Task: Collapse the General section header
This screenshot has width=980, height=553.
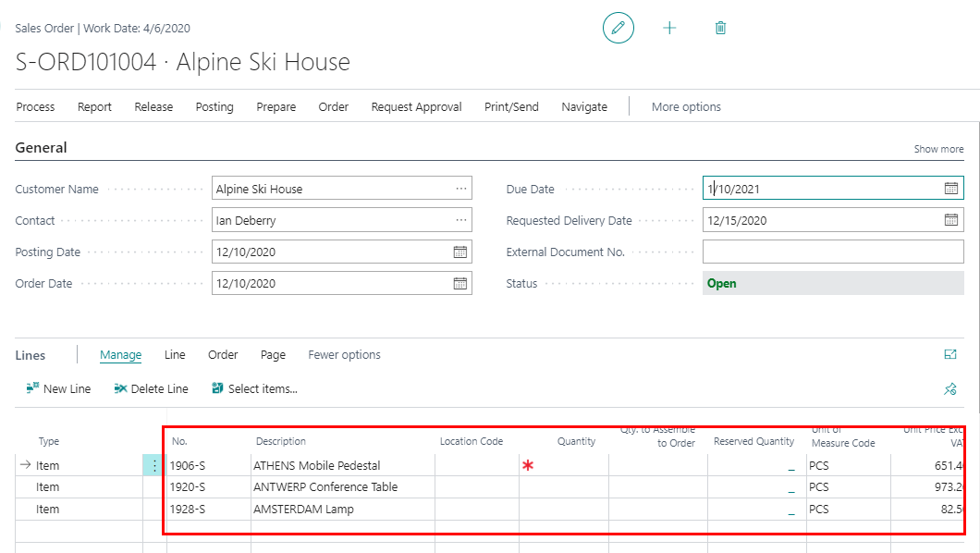Action: coord(42,147)
